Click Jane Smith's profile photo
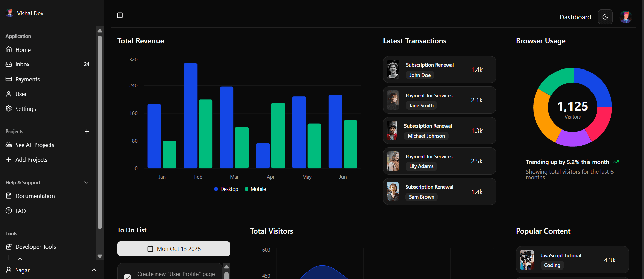The height and width of the screenshot is (279, 644). [x=393, y=100]
